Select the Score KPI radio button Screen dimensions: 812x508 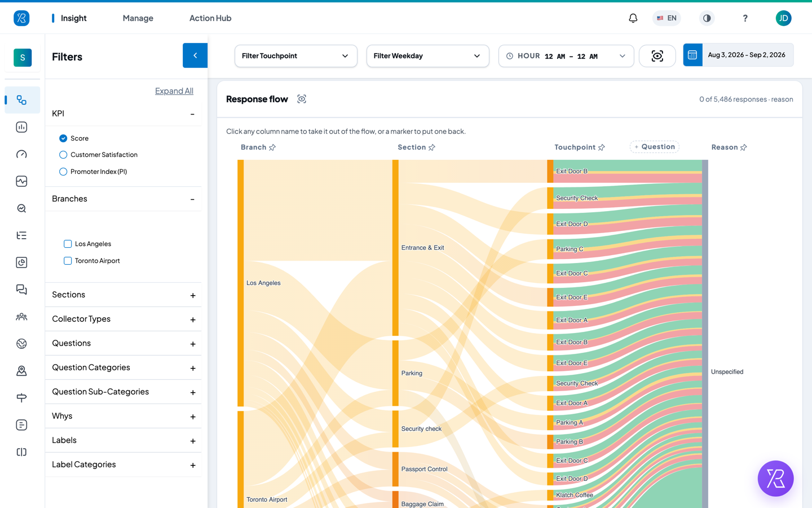click(x=63, y=138)
